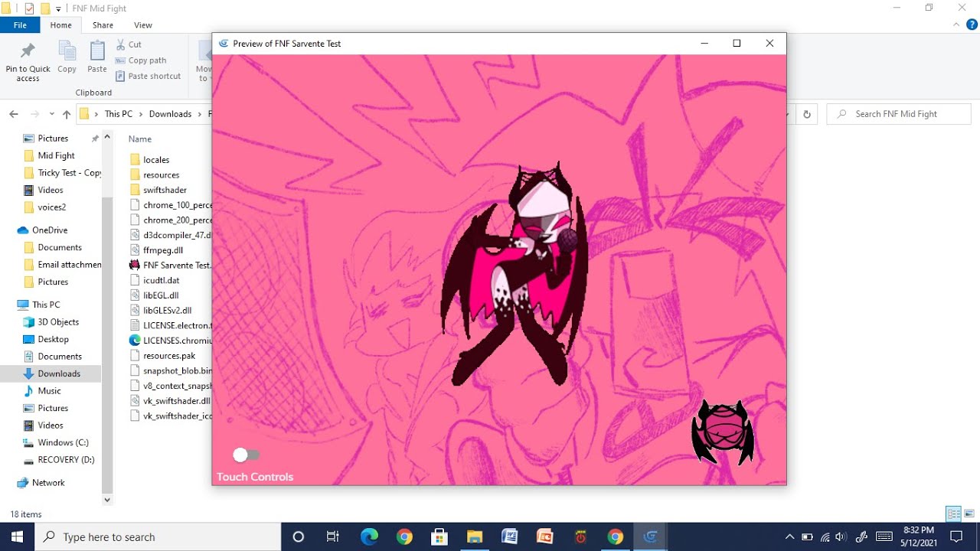This screenshot has height=551, width=980.
Task: Select the resources folder in the file list
Action: 161,175
